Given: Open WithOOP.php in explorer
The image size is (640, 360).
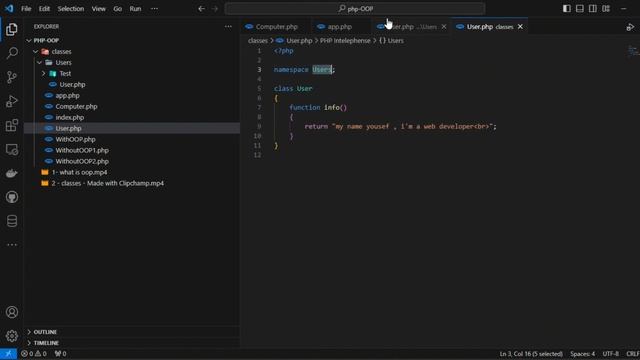Looking at the screenshot, I should [76, 140].
